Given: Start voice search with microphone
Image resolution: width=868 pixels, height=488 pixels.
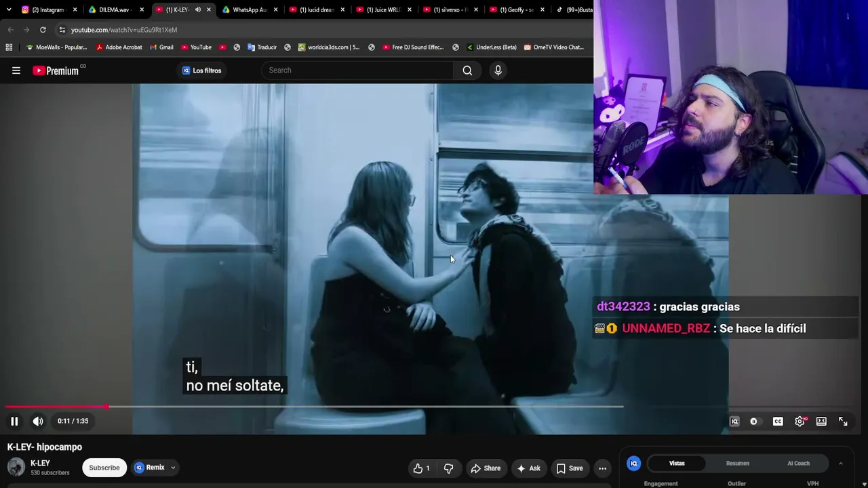Looking at the screenshot, I should click(498, 70).
